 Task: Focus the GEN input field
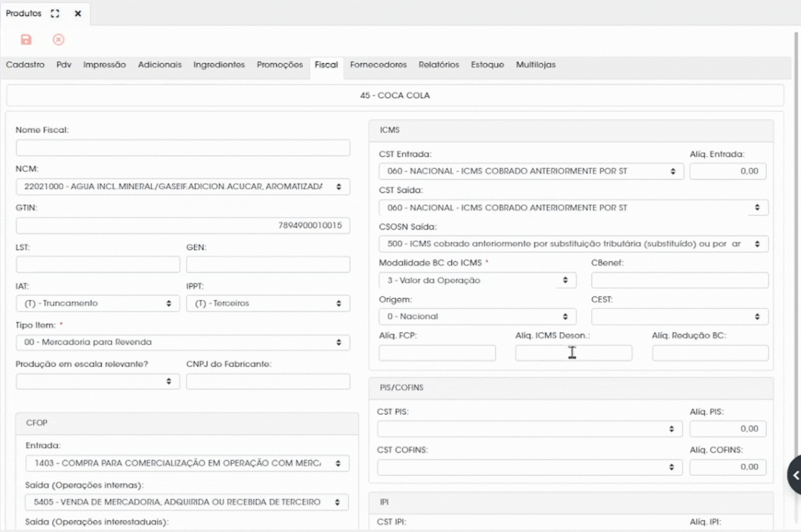pyautogui.click(x=268, y=264)
